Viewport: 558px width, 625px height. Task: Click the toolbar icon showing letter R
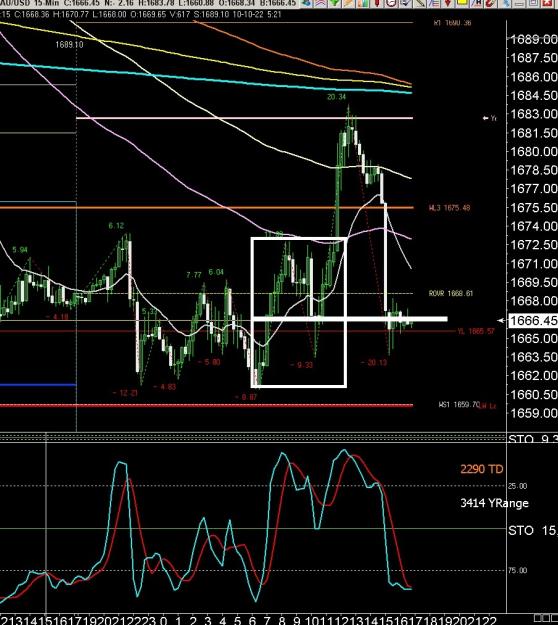(x=477, y=2)
